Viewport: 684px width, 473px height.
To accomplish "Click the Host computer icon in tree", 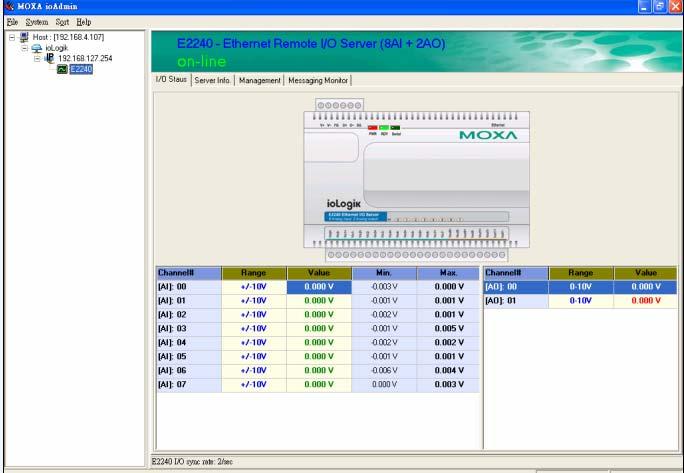I will click(x=24, y=37).
